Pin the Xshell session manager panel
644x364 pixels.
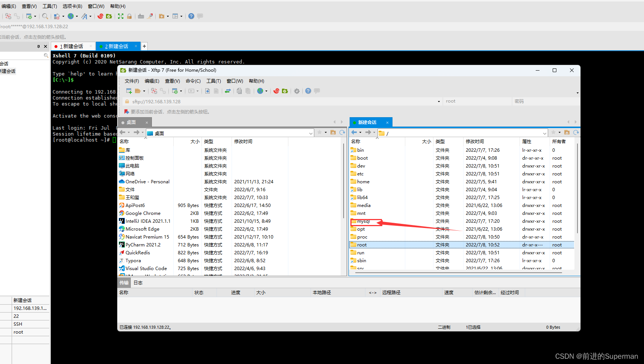[x=38, y=46]
